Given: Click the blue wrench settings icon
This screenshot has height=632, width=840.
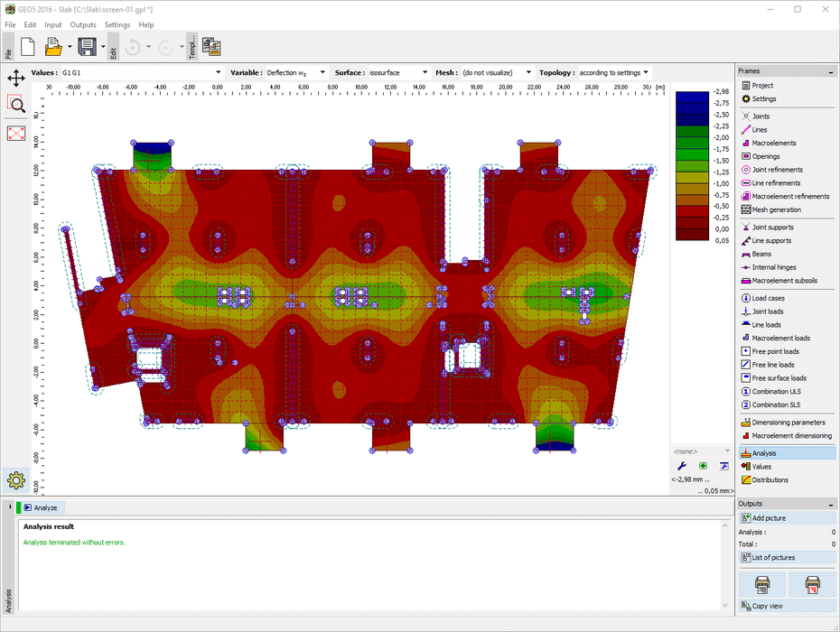Looking at the screenshot, I should (682, 466).
